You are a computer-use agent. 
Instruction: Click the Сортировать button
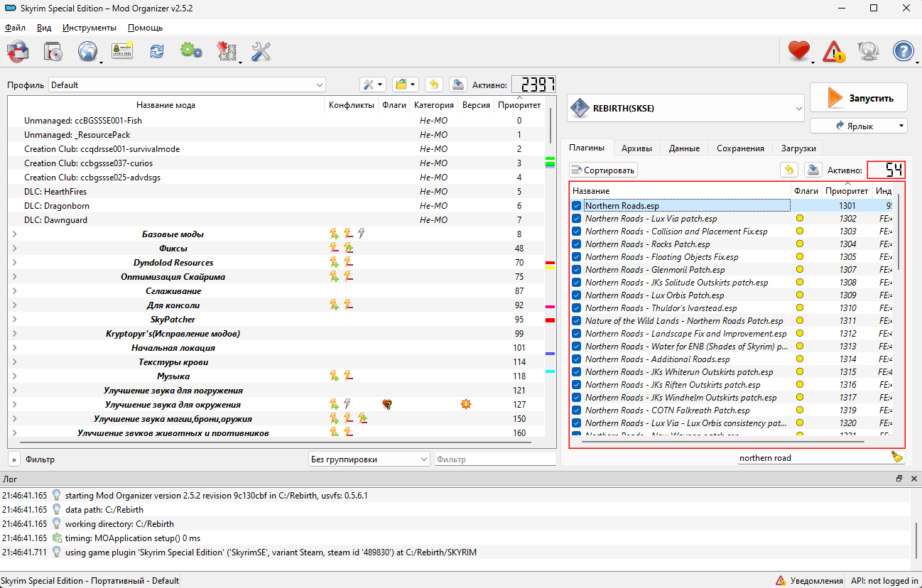(x=604, y=170)
